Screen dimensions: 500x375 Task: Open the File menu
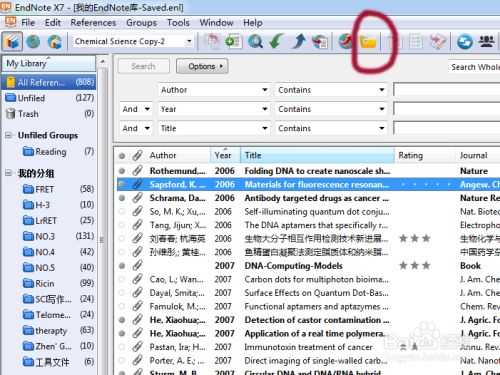pos(28,23)
